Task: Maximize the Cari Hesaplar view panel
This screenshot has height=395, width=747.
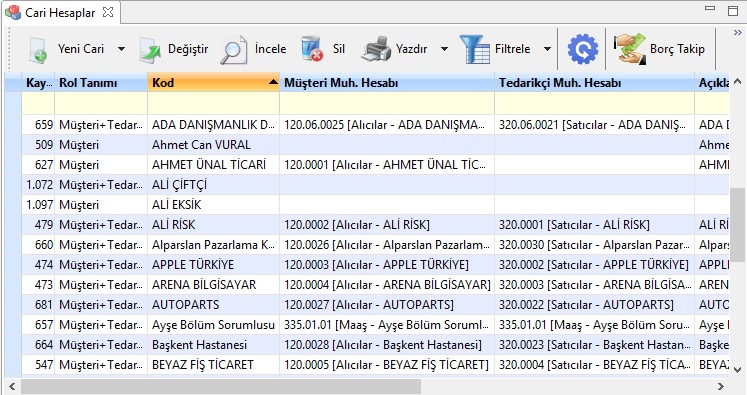Action: click(x=733, y=10)
